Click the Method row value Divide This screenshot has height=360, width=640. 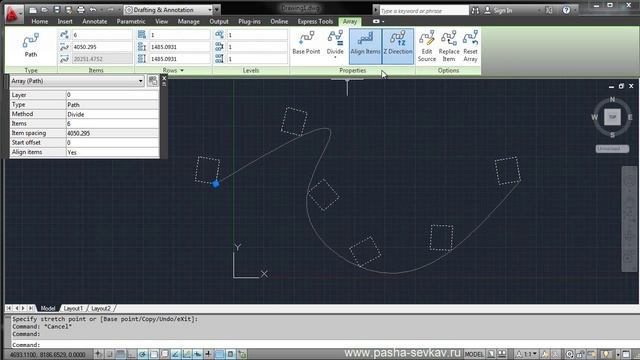pos(113,114)
